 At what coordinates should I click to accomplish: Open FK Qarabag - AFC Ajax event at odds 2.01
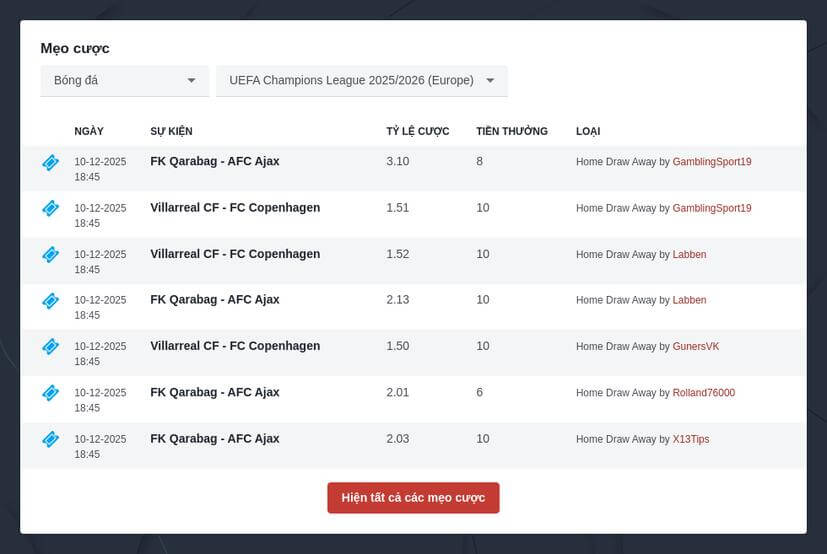pos(215,392)
